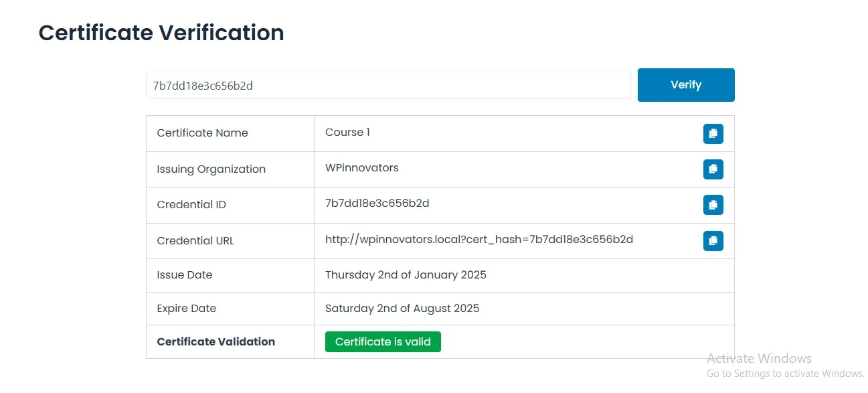868x393 pixels.
Task: Click the Thursday 2nd of January 2025 date
Action: (x=406, y=274)
